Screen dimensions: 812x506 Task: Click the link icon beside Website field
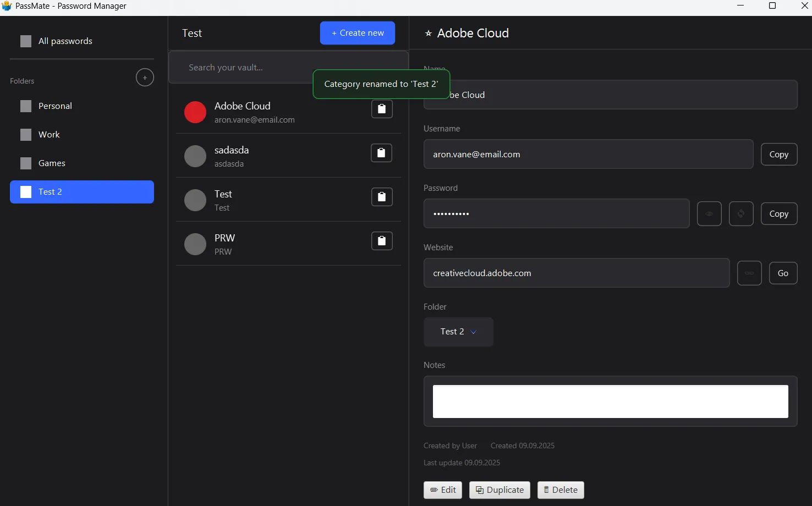(749, 273)
